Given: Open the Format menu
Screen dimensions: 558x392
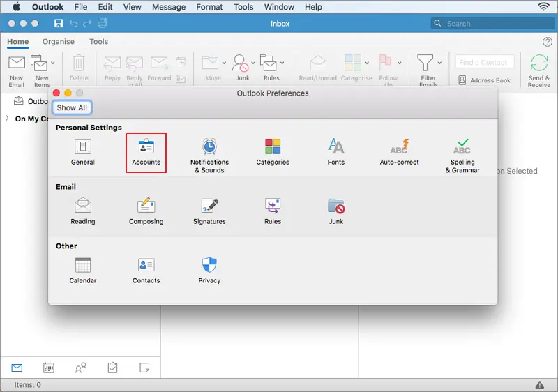Looking at the screenshot, I should point(209,7).
